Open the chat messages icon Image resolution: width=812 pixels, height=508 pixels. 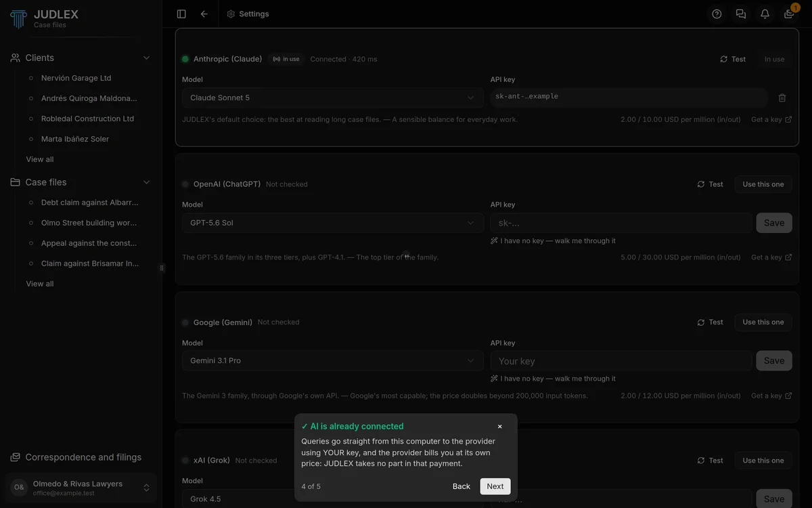point(741,14)
